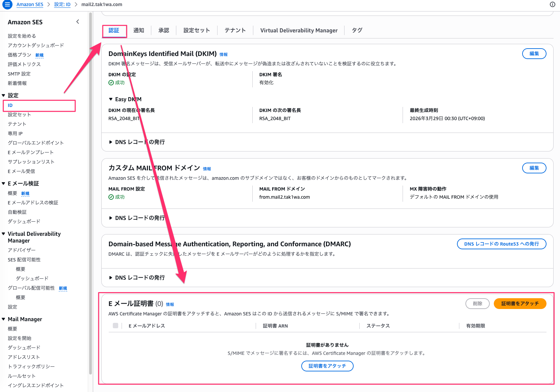Collapse the Virtual Deliverability Manager sidebar group
560x392 pixels.
tap(3, 234)
